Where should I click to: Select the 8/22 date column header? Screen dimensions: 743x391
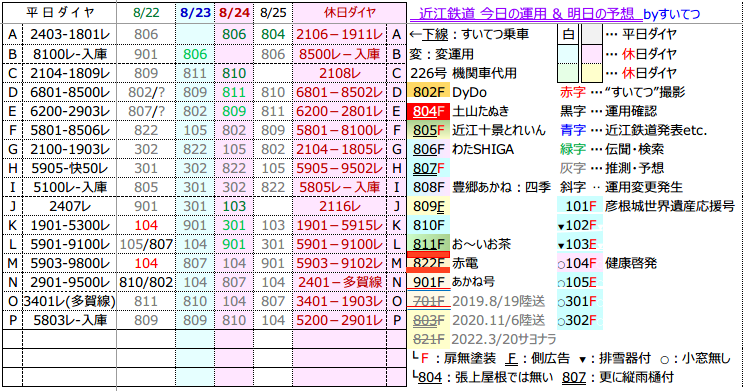pyautogui.click(x=146, y=13)
